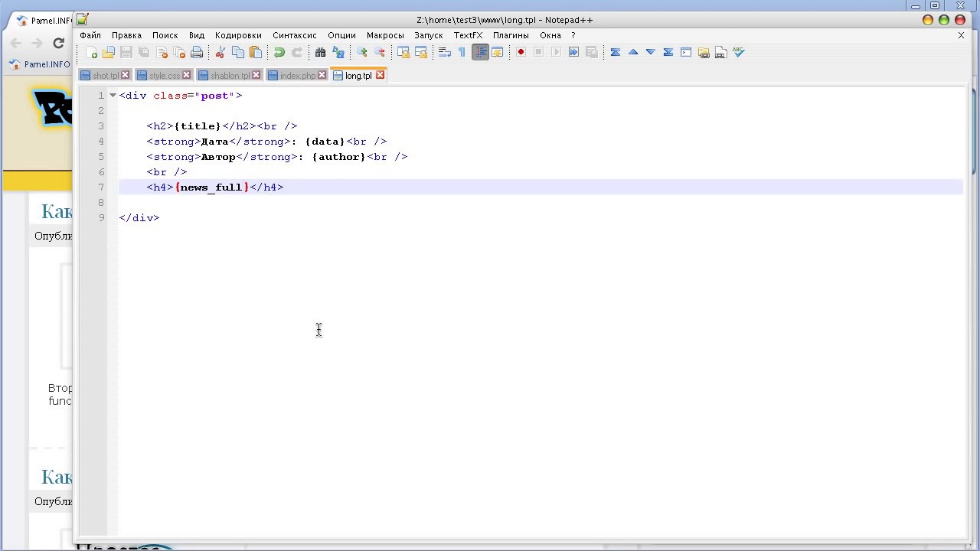Click the folder with binoculars icon

point(704,52)
